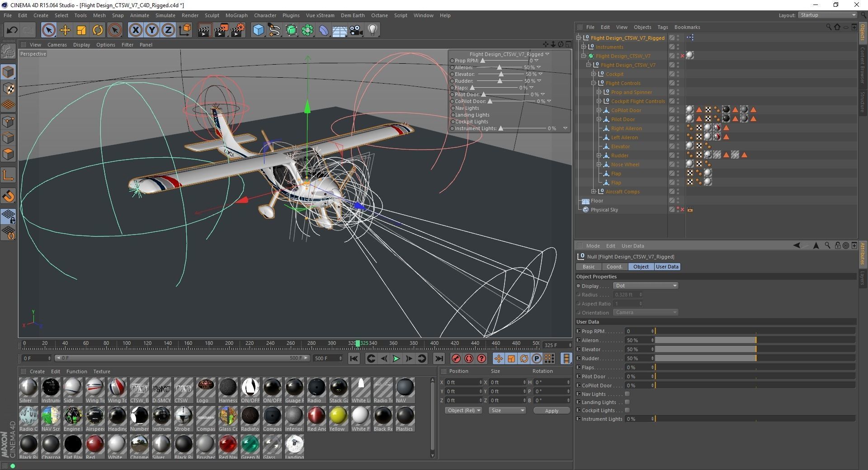
Task: Go to end of animation
Action: [x=439, y=358]
